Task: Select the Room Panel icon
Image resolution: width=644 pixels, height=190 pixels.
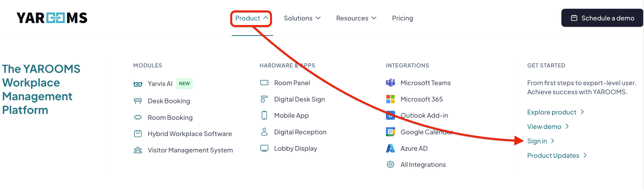Action: 264,82
